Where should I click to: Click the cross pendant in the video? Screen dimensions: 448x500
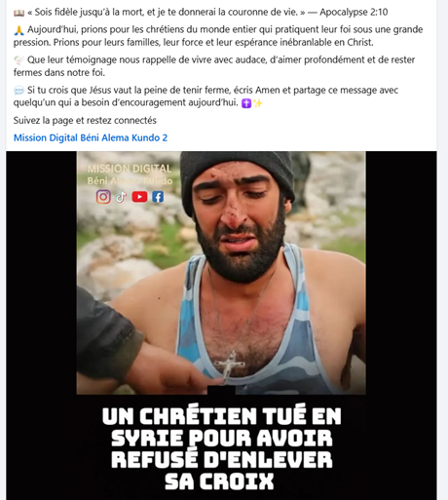229,365
